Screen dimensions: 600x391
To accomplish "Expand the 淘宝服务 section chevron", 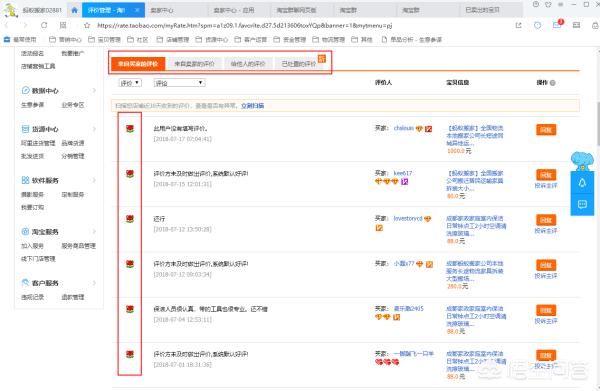I will (x=94, y=231).
